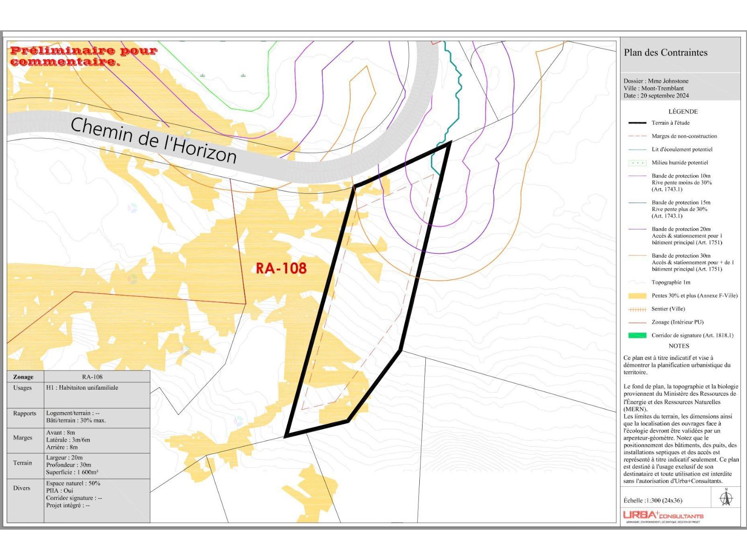The height and width of the screenshot is (560, 747).
Task: Click the red dashed Marges de non-construction legend line
Action: tap(637, 136)
